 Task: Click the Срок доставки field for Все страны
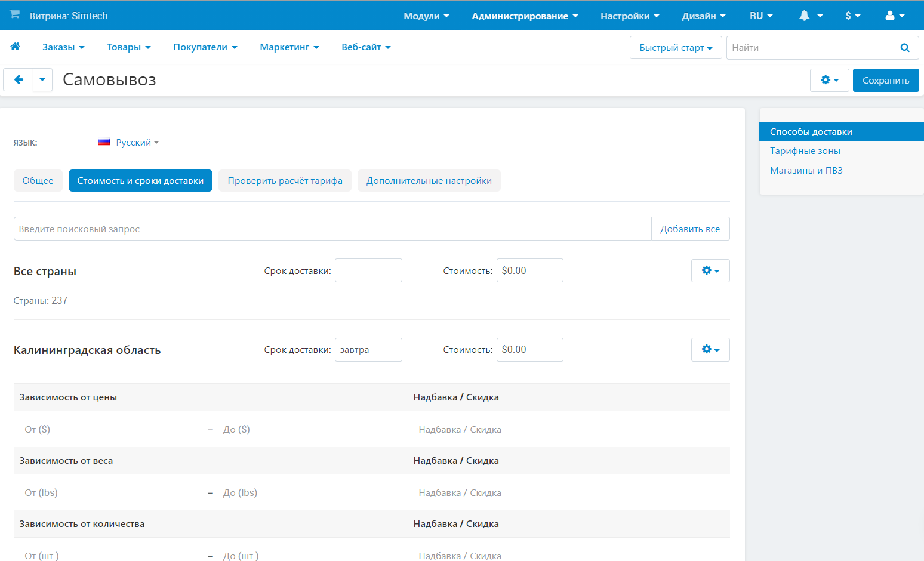coord(368,271)
